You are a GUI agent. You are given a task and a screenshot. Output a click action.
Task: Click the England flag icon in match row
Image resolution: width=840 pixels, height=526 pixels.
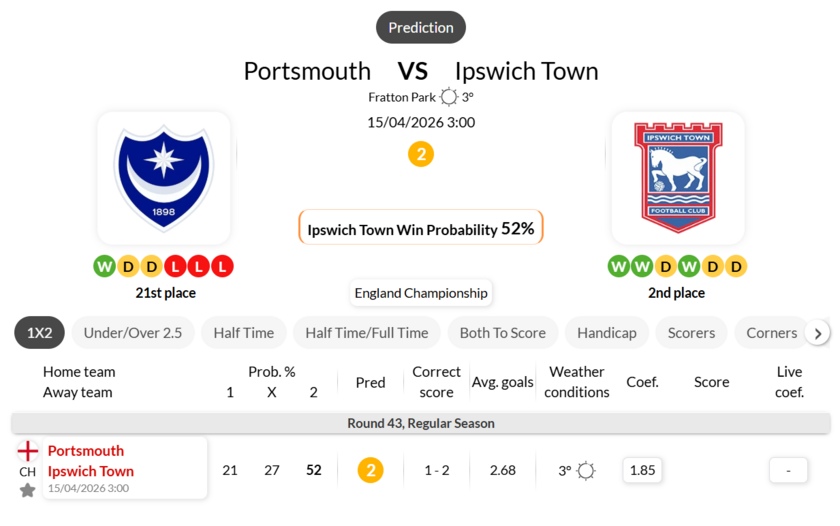pyautogui.click(x=27, y=451)
